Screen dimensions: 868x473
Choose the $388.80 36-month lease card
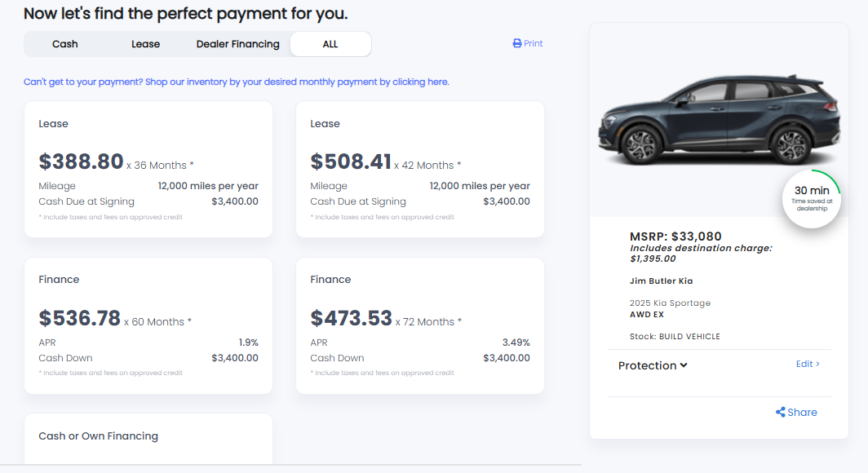[148, 170]
